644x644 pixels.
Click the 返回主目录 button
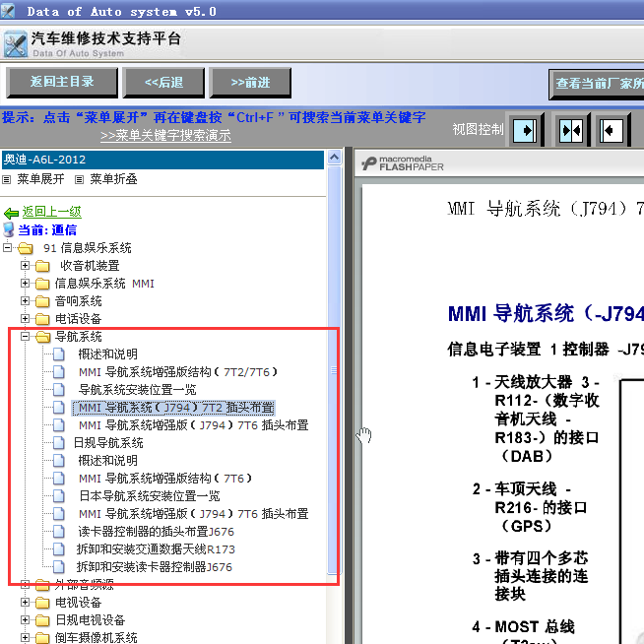point(62,83)
